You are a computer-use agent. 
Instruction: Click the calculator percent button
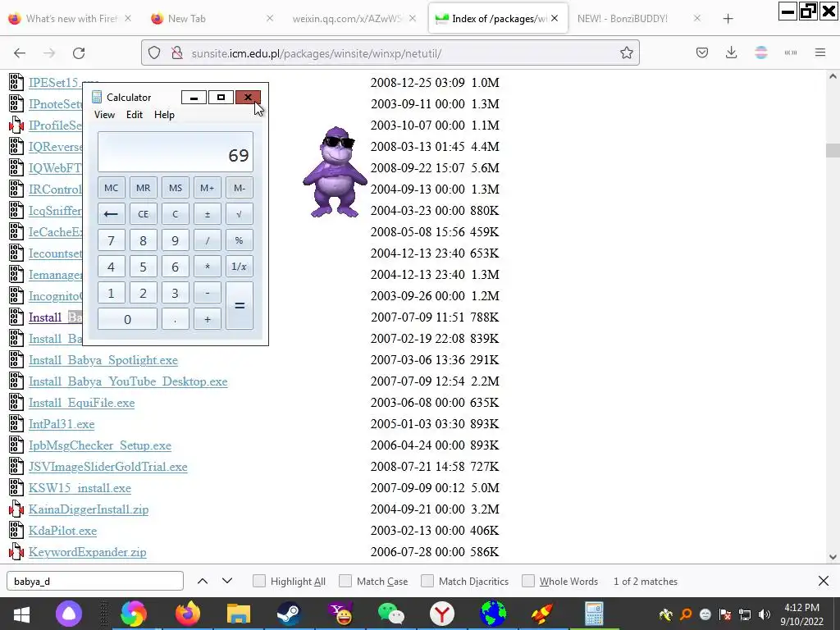(x=239, y=240)
